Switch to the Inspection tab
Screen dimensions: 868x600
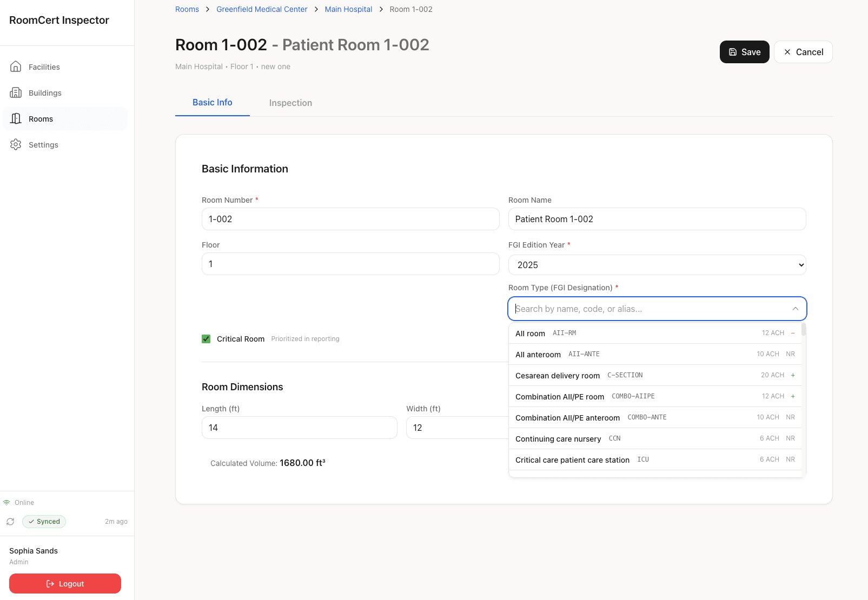[x=290, y=103]
